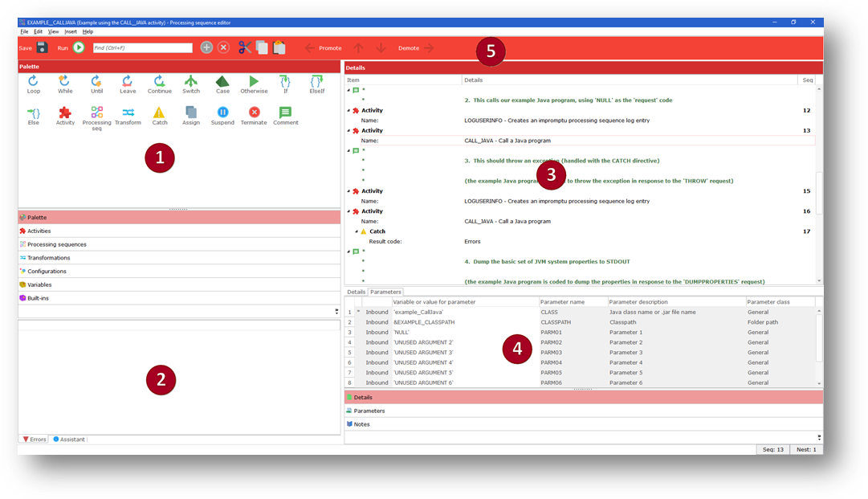Screen dimensions: 868x499
Task: Click the remove (x) toolbar icon
Action: coord(224,47)
